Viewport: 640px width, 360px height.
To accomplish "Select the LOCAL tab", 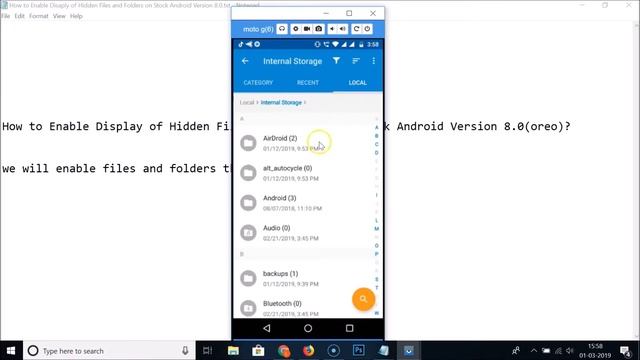I will (358, 82).
